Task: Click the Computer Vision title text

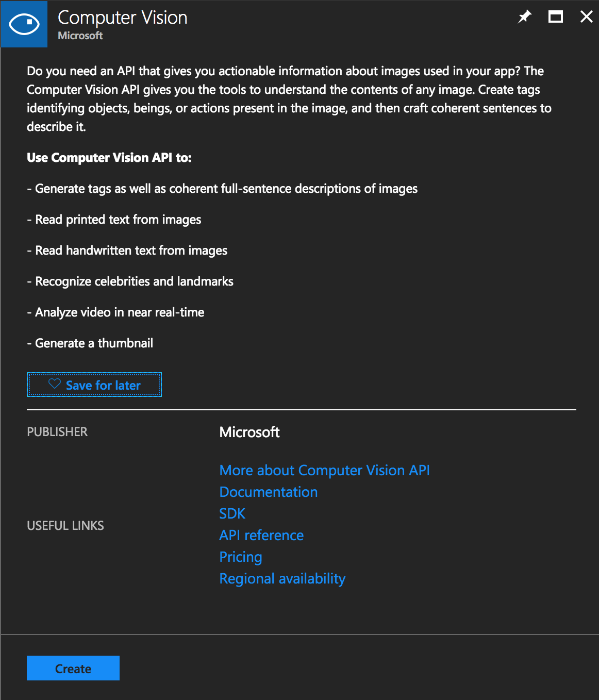Action: coord(123,18)
